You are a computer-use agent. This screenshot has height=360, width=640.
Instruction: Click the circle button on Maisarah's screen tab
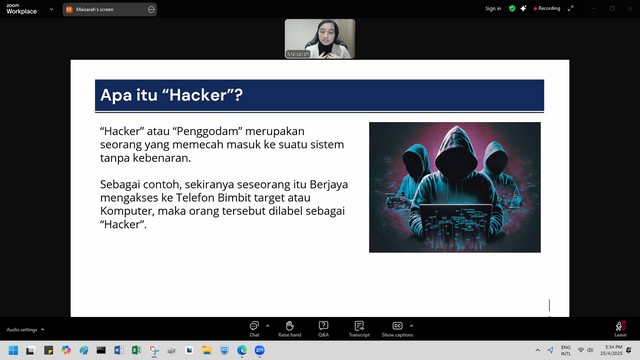pos(151,9)
